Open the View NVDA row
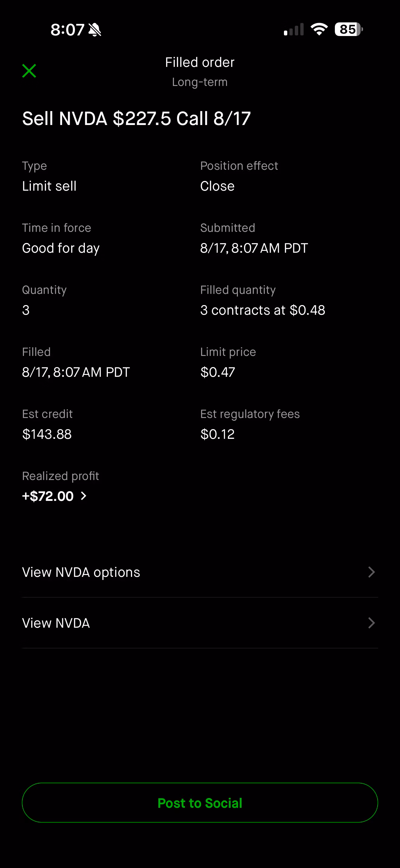400x868 pixels. (x=200, y=623)
